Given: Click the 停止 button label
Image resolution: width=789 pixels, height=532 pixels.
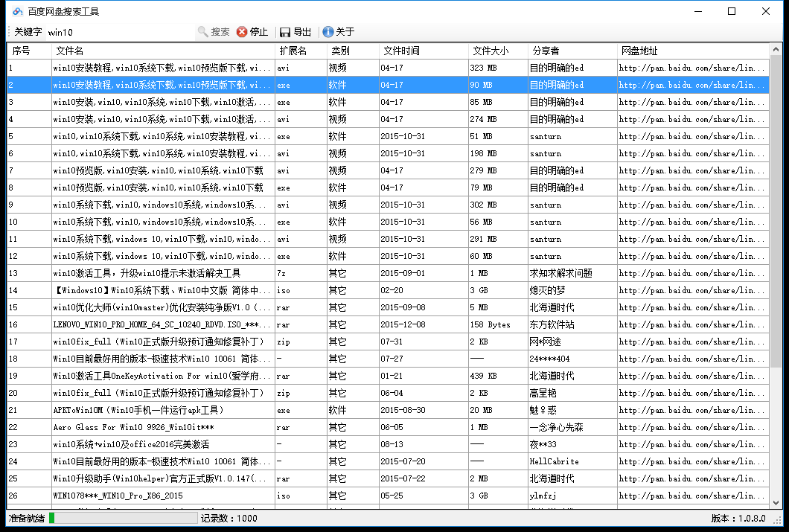Looking at the screenshot, I should click(258, 32).
